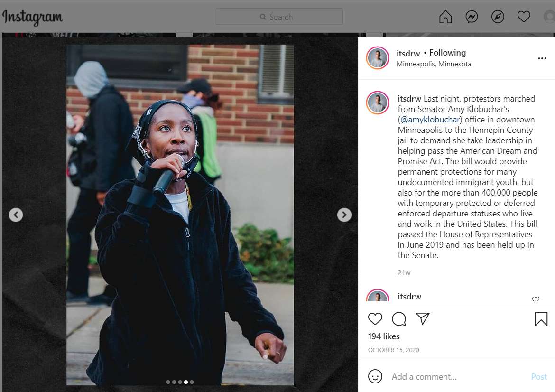Open Minneapolis, Minnesota location link

[x=434, y=64]
